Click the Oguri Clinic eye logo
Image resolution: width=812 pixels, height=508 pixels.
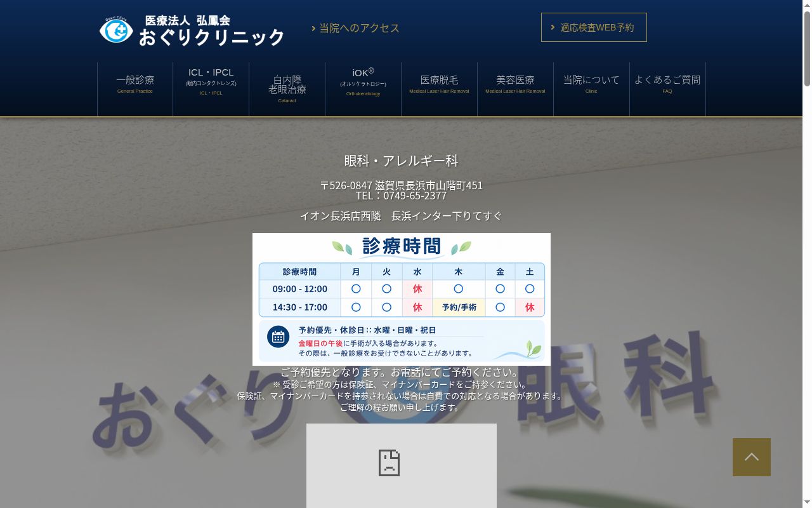tap(117, 30)
